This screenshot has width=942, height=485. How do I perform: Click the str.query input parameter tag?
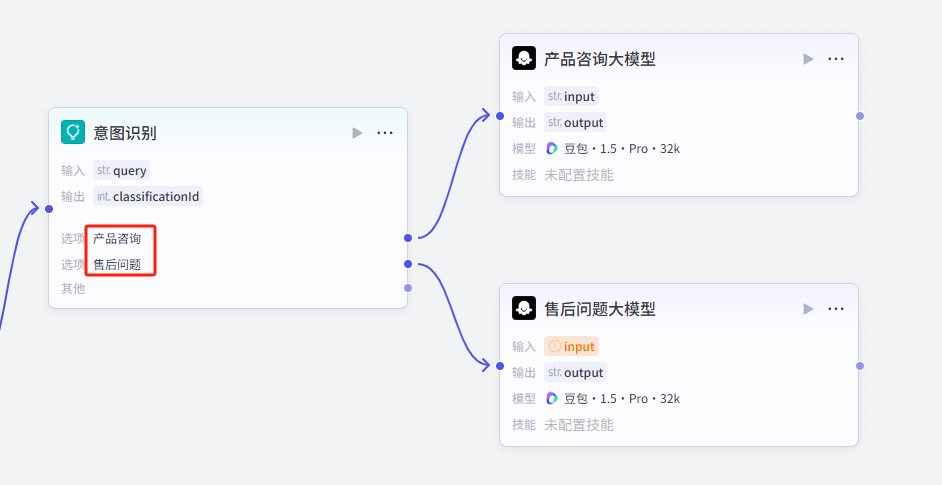[x=122, y=171]
